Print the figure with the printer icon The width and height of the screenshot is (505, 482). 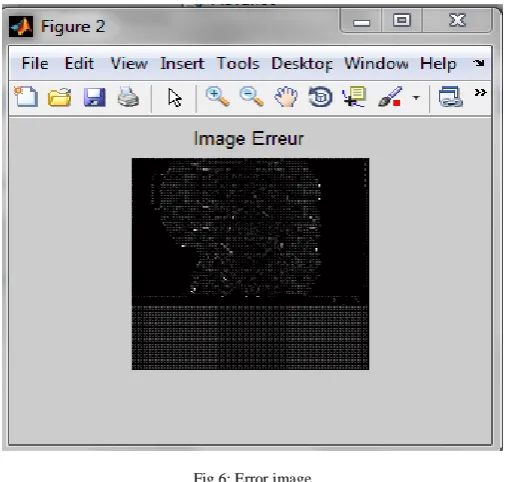tap(128, 97)
